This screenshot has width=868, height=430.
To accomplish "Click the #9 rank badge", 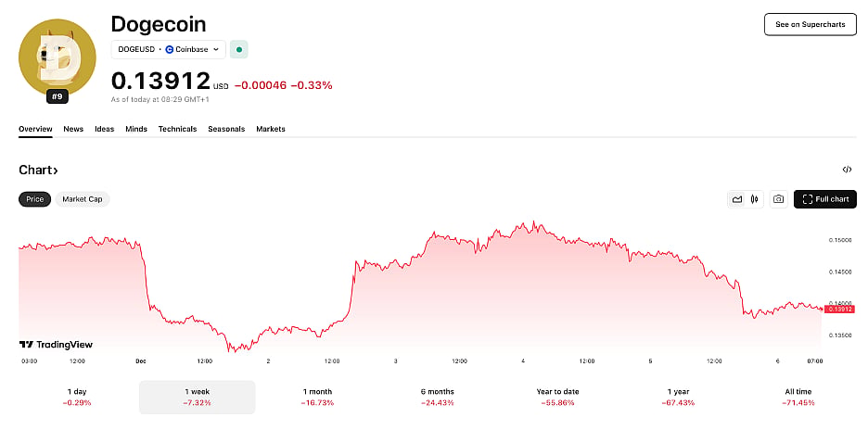I will 57,97.
